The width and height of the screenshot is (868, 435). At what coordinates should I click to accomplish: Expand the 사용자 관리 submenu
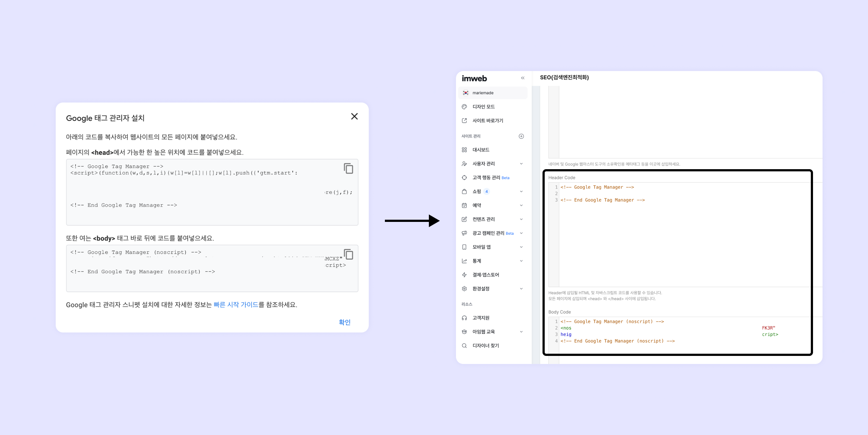click(x=521, y=164)
